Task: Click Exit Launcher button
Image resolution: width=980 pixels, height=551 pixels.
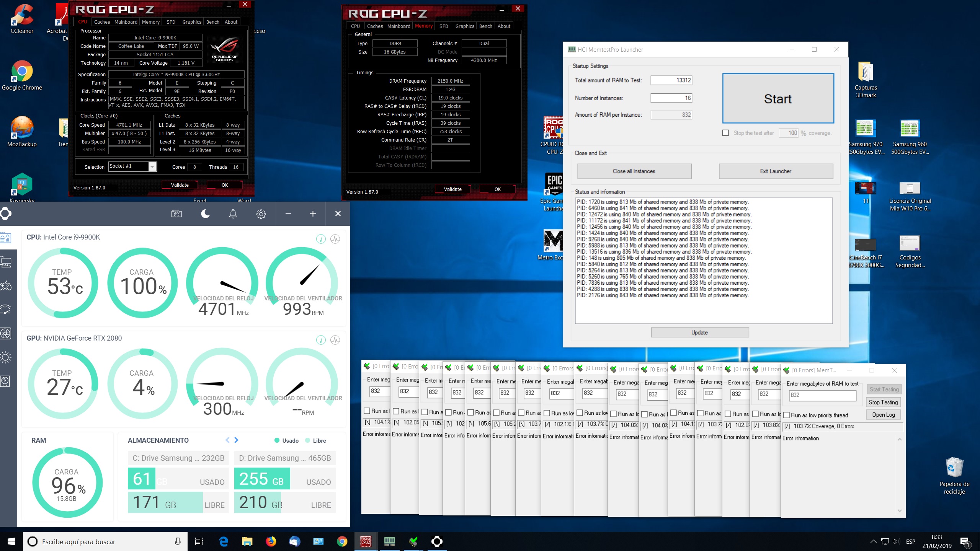Action: 776,171
